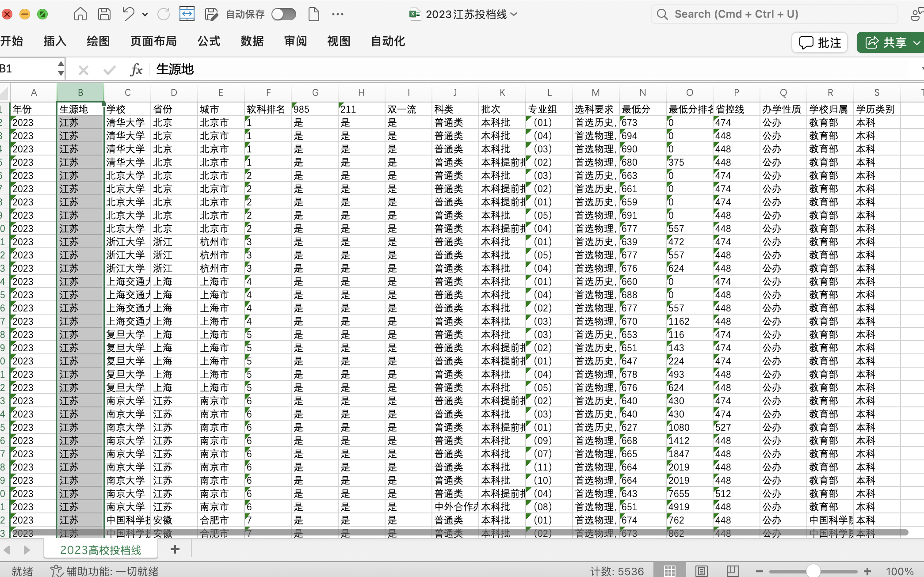The image size is (924, 577).
Task: Add a new sheet with the plus icon
Action: click(x=175, y=549)
